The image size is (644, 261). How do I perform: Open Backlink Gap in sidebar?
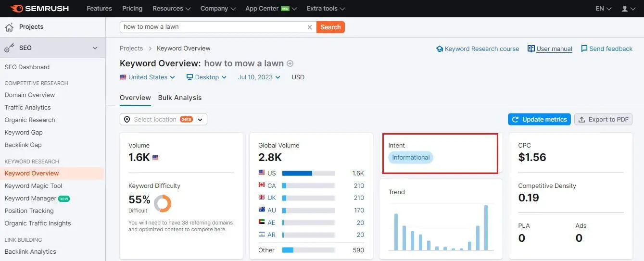click(23, 145)
